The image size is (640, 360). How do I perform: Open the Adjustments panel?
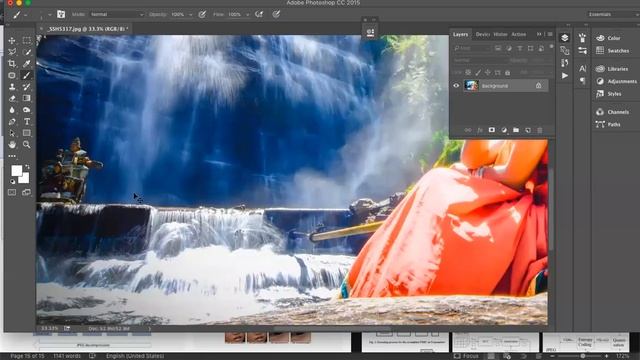(616, 81)
